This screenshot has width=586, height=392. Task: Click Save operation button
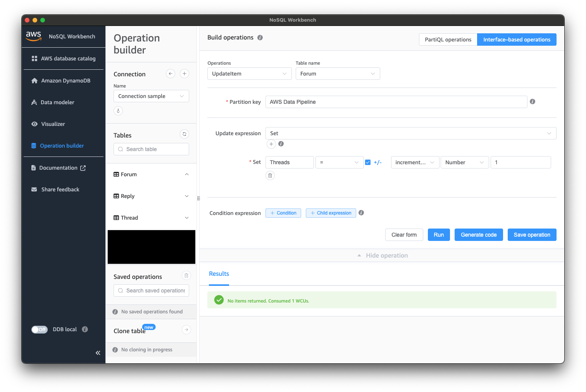point(532,235)
